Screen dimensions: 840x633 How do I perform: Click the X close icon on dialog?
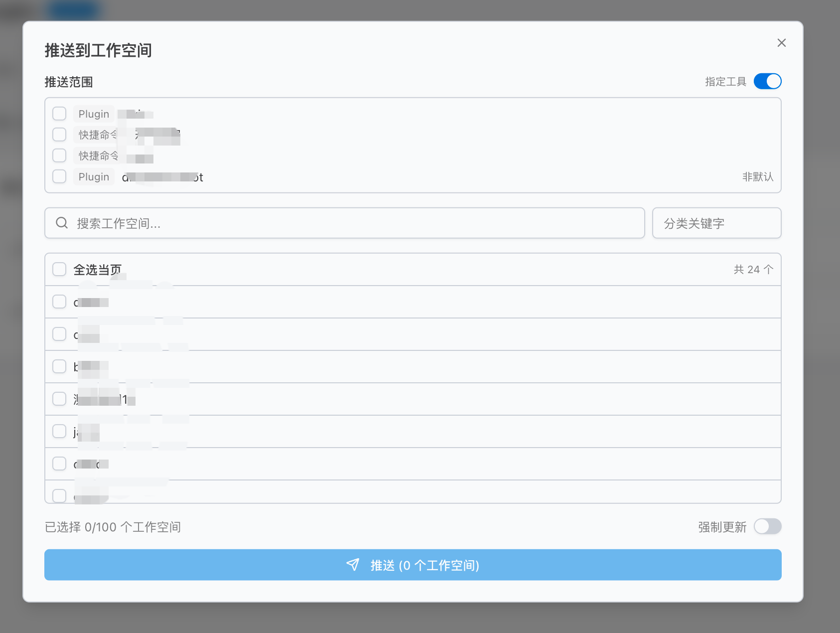[x=781, y=43]
